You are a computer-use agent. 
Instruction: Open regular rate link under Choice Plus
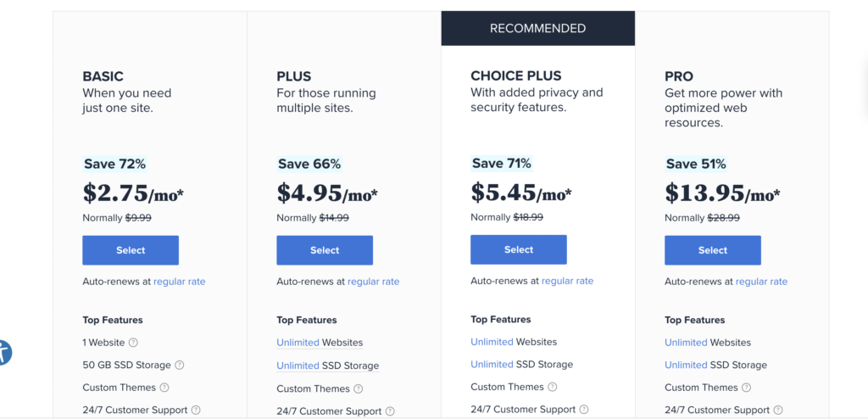click(567, 281)
